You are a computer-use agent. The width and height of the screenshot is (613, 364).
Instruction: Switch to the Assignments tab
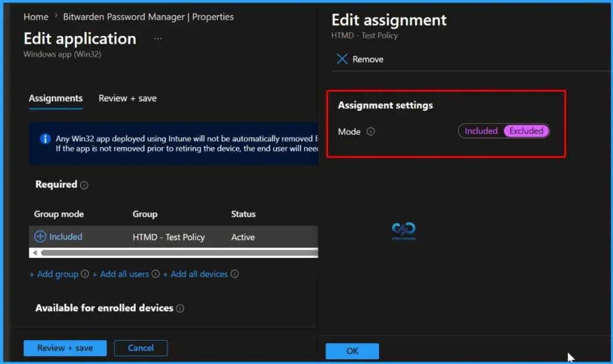[x=56, y=99]
